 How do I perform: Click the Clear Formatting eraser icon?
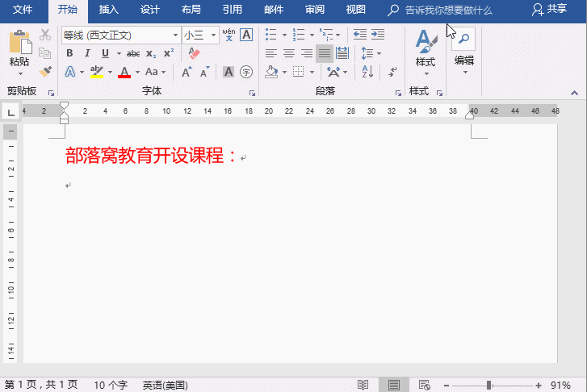click(193, 53)
